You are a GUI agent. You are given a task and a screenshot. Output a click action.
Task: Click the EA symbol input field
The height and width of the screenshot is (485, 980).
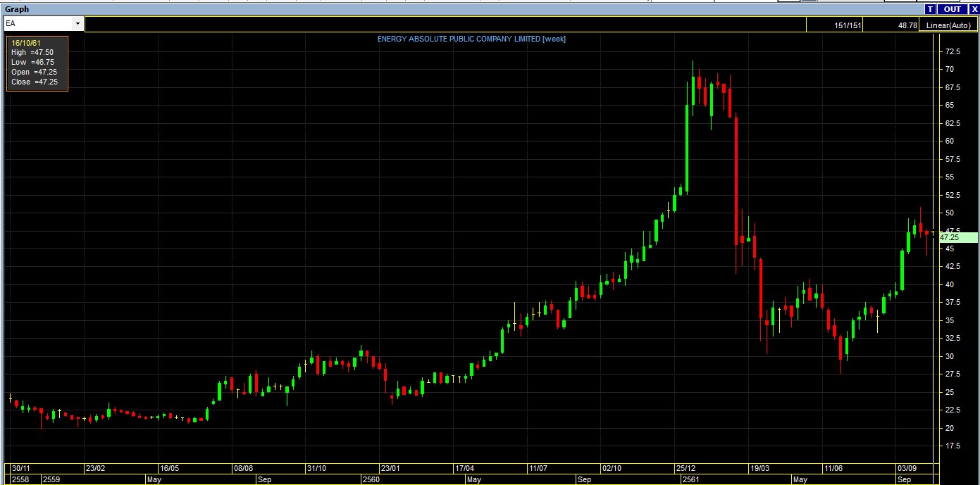click(x=38, y=24)
